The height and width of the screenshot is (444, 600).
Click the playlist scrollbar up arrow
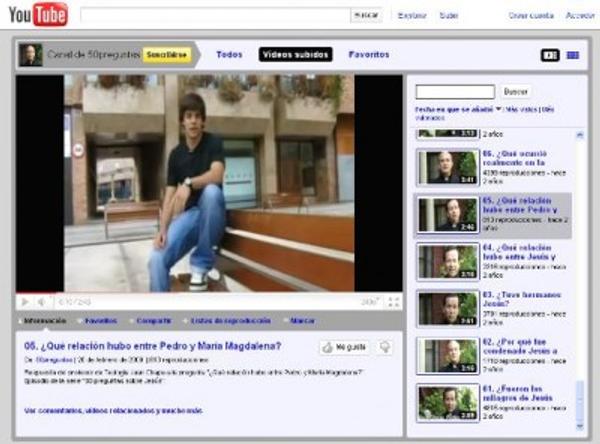click(580, 135)
